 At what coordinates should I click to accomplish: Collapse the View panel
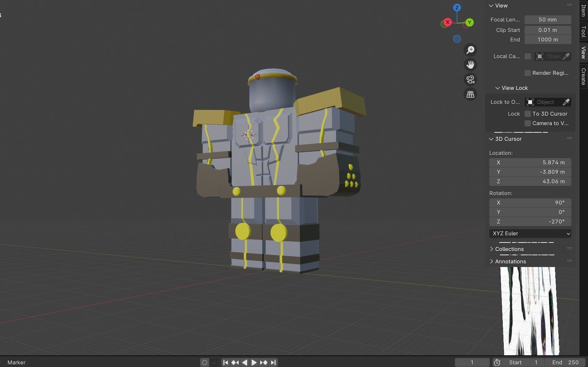[x=491, y=6]
